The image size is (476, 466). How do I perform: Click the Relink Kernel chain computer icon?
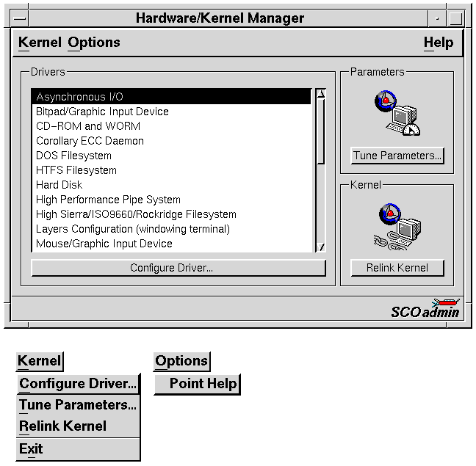pyautogui.click(x=397, y=227)
